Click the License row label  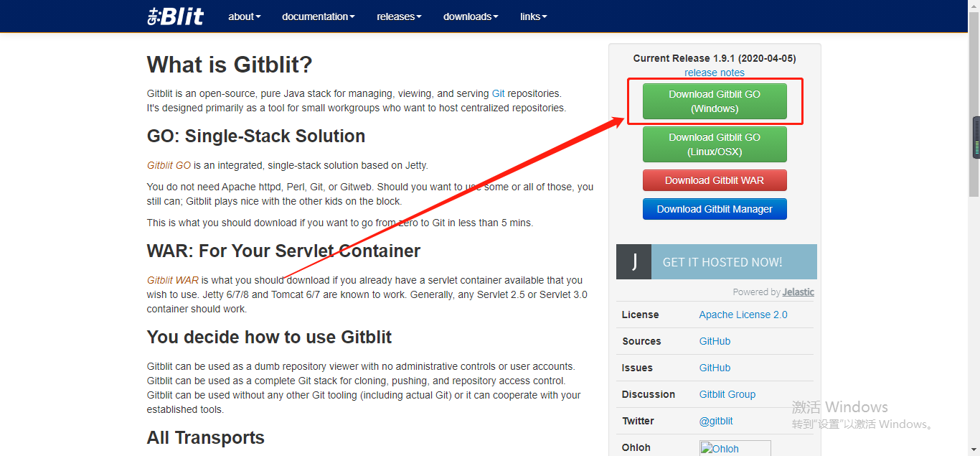point(640,315)
